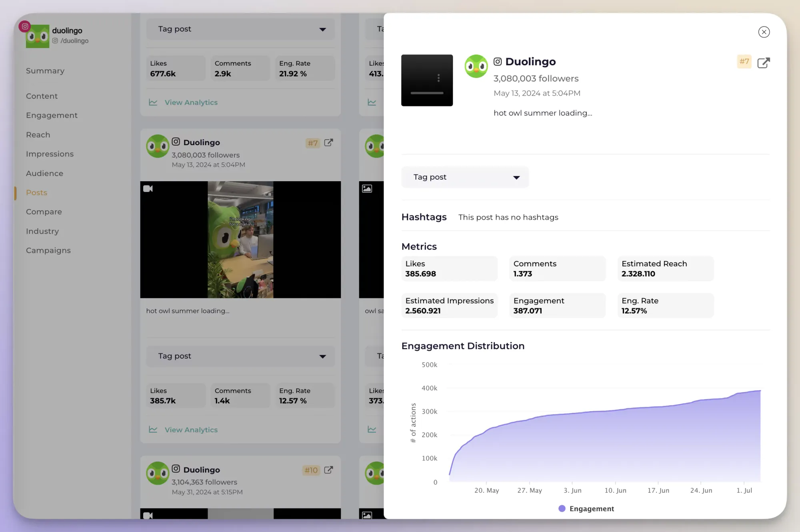Open the hot owl summer video thumbnail
This screenshot has height=532, width=800.
click(x=240, y=240)
